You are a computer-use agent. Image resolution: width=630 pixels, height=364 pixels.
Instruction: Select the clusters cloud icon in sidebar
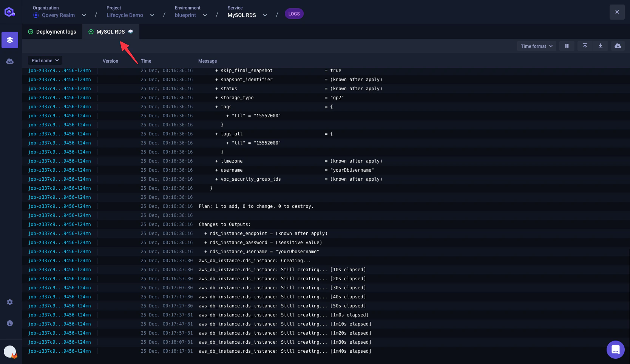coord(10,61)
